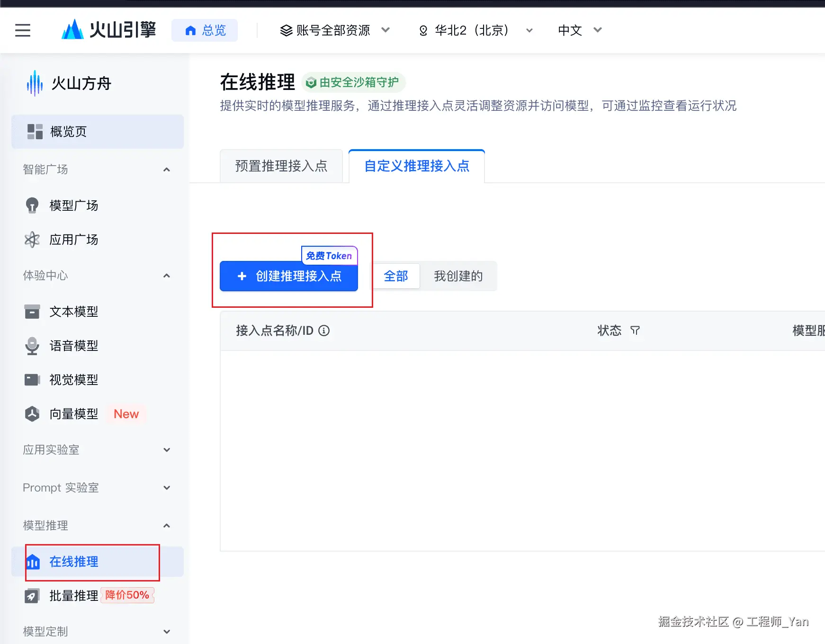The image size is (825, 644).
Task: Click the 概览页 dashboard icon
Action: click(35, 132)
